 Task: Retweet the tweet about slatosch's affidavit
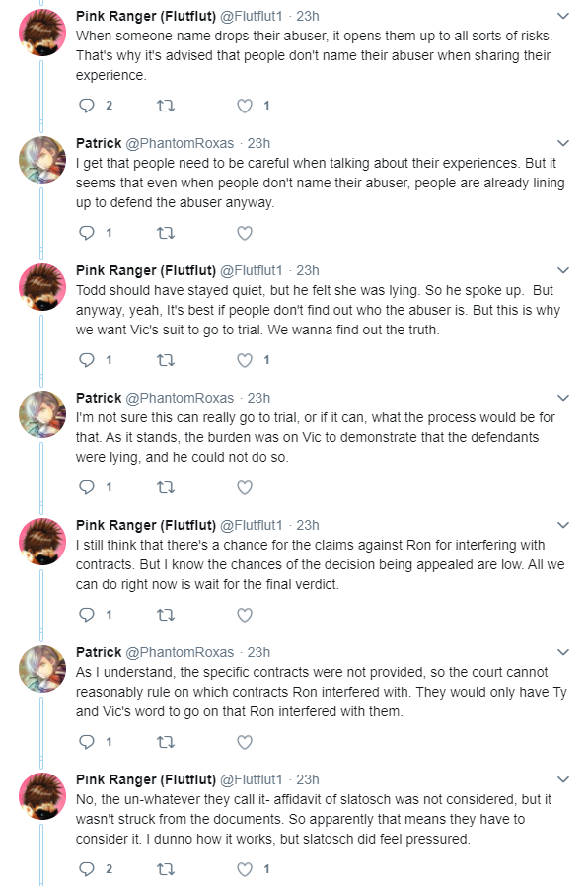pyautogui.click(x=166, y=868)
